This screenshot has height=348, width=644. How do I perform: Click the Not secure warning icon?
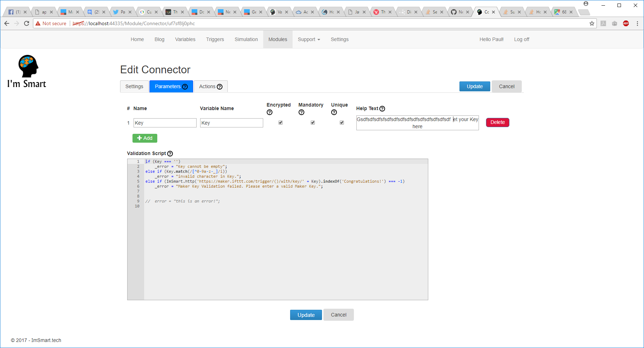(x=38, y=23)
